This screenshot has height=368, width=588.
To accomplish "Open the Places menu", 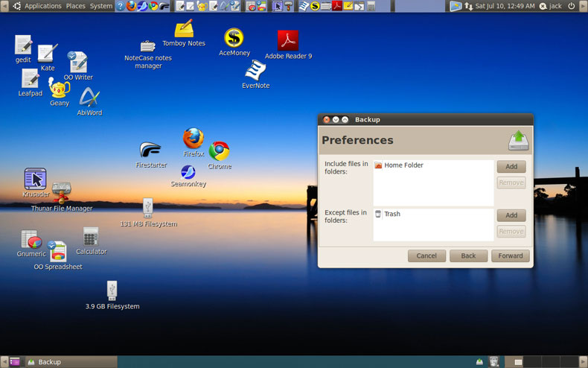I will [75, 6].
